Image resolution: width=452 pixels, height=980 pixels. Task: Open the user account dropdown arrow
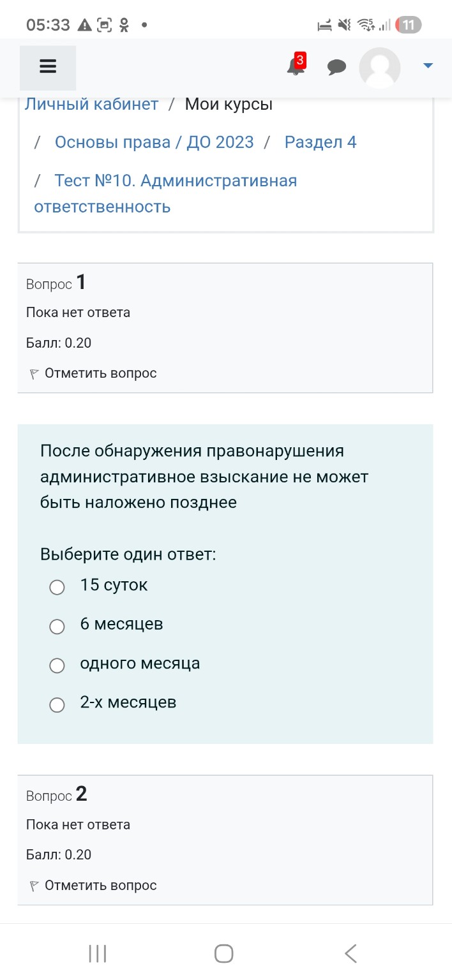coord(426,64)
